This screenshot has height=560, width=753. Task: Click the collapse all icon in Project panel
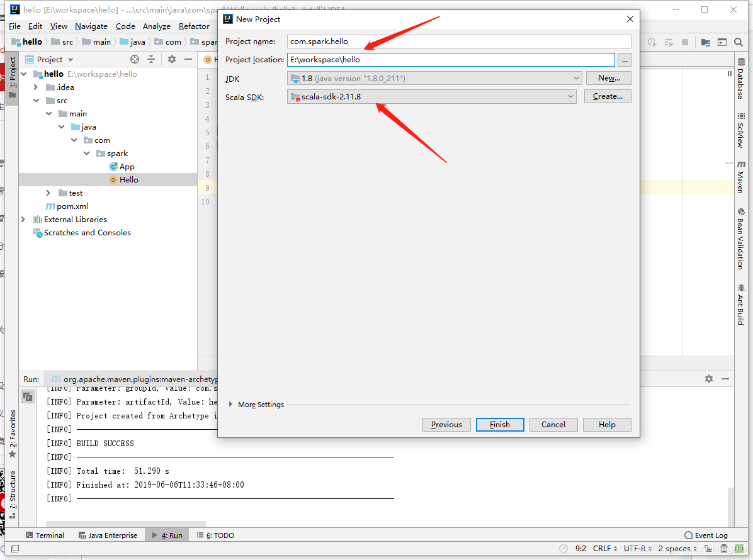[x=151, y=60]
